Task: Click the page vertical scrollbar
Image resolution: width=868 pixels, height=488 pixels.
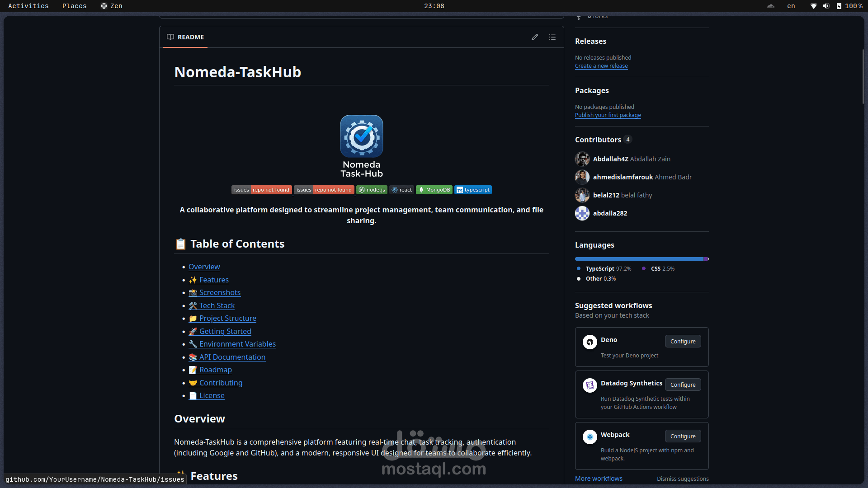Action: pyautogui.click(x=863, y=77)
